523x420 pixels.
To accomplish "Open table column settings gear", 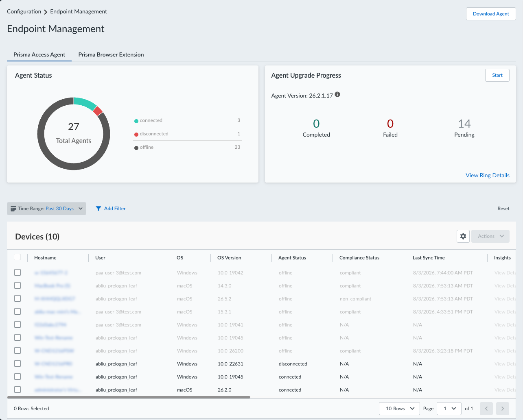I will (463, 236).
